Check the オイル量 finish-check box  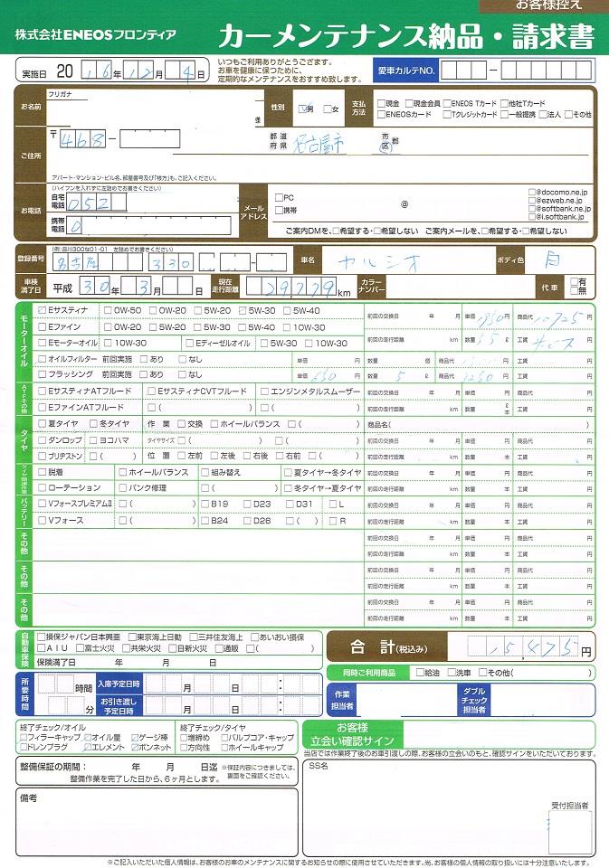87,738
